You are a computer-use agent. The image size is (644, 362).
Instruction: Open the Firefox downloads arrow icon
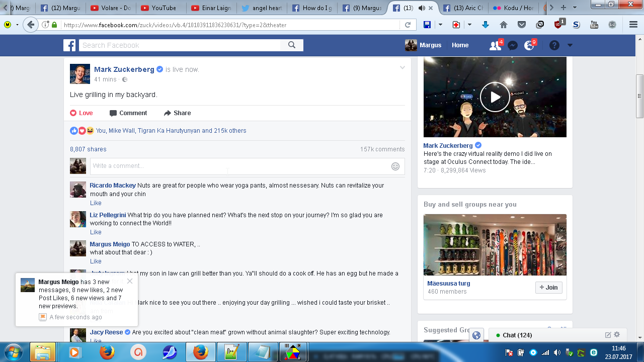486,25
